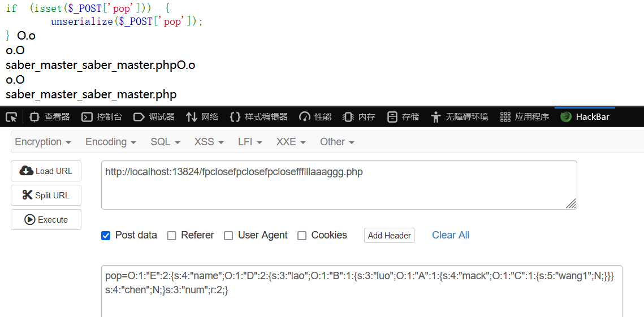The height and width of the screenshot is (317, 644).
Task: Open the Memory (内存) panel
Action: [x=360, y=117]
